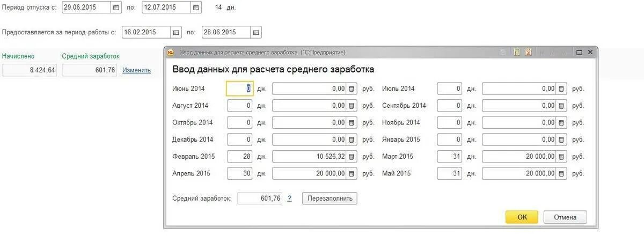Confirm the dialog with OK
The width and height of the screenshot is (644, 250).
point(522,217)
